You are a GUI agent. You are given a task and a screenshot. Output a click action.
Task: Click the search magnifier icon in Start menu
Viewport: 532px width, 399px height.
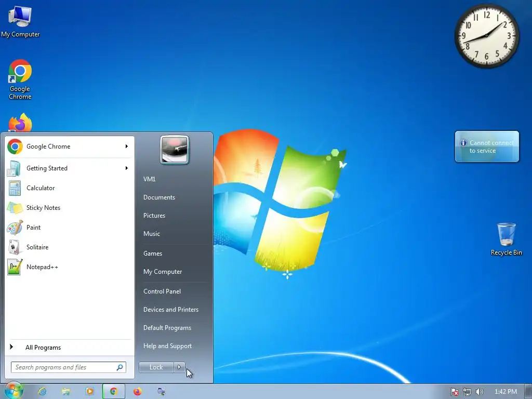click(x=120, y=367)
